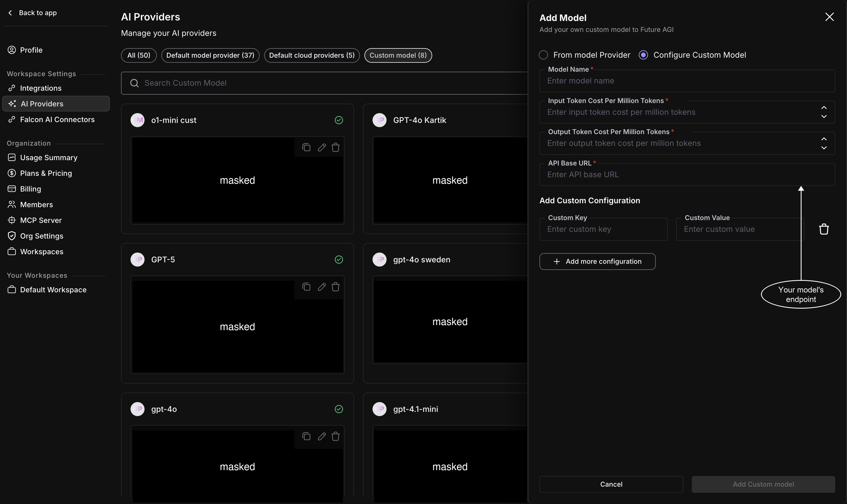Screen dimensions: 847x504
Task: Click the Workspaces briefcase icon
Action: pyautogui.click(x=12, y=251)
